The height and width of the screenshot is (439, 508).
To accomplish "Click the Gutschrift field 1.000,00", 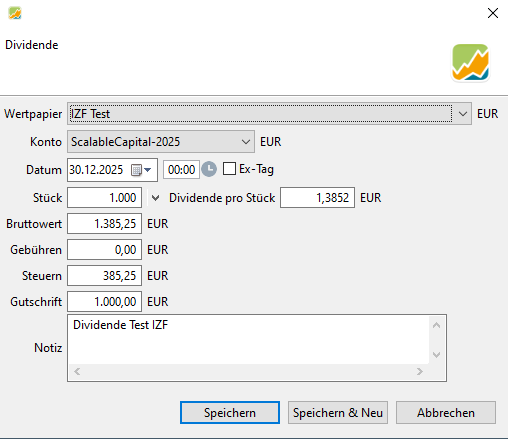I will (104, 302).
